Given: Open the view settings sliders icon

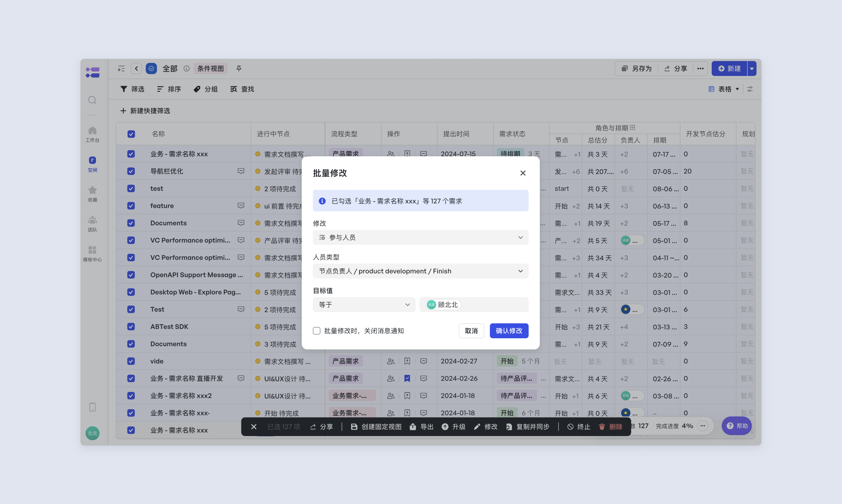Looking at the screenshot, I should pos(750,89).
